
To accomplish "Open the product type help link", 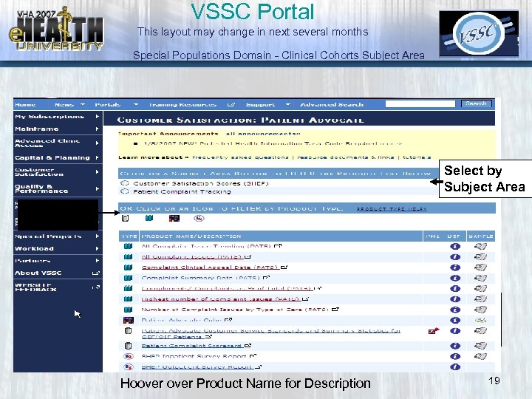I will (x=392, y=208).
